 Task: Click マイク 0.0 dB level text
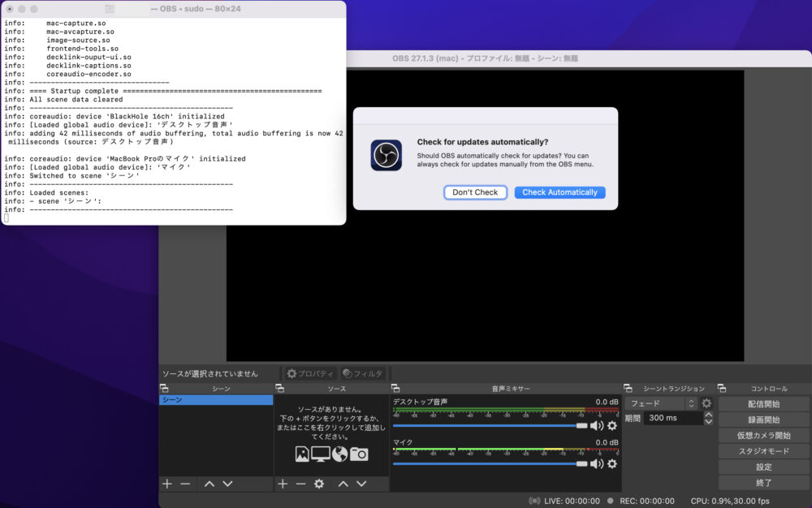pyautogui.click(x=607, y=442)
